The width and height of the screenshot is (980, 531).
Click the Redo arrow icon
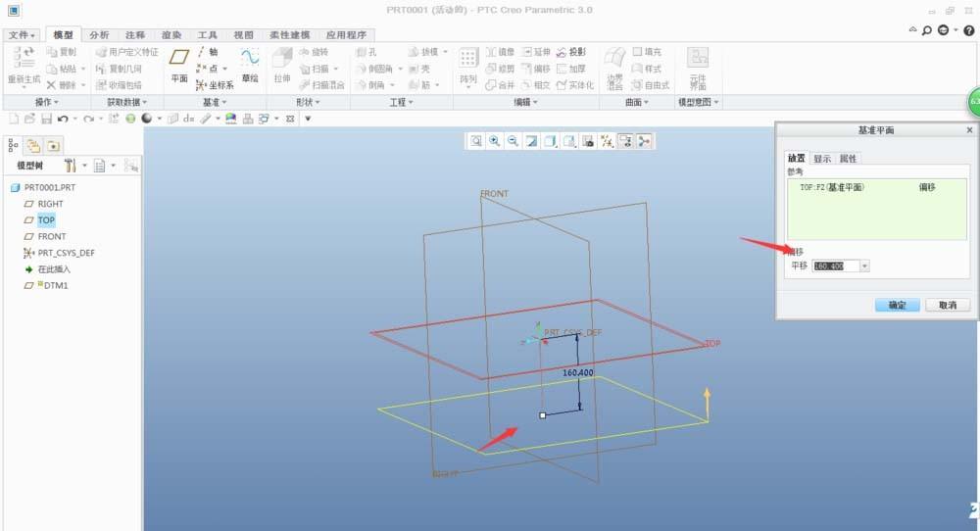[x=89, y=119]
